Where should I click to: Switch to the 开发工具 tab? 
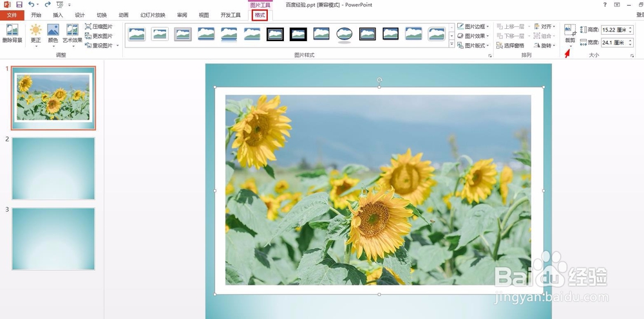pos(231,15)
